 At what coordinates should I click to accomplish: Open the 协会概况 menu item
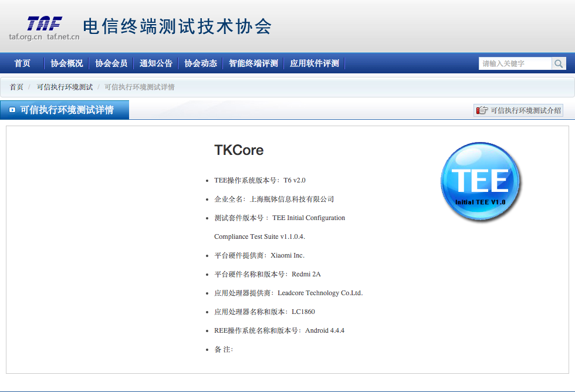[x=67, y=63]
